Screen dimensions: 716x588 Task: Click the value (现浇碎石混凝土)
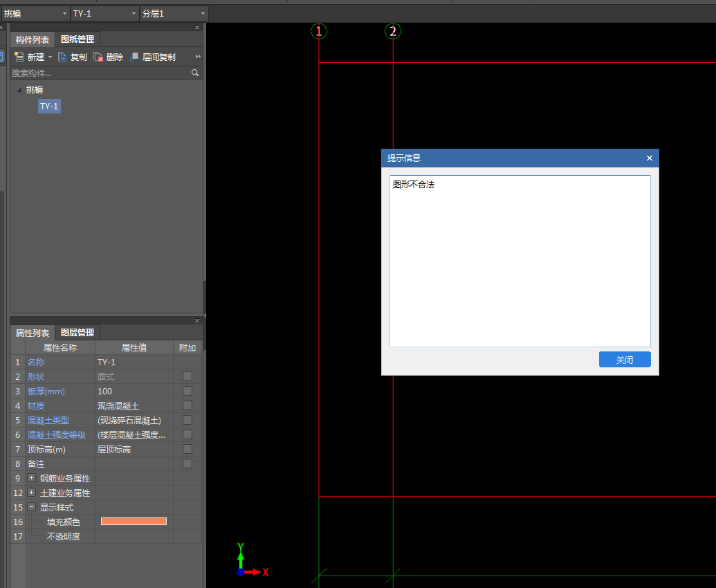pyautogui.click(x=134, y=421)
